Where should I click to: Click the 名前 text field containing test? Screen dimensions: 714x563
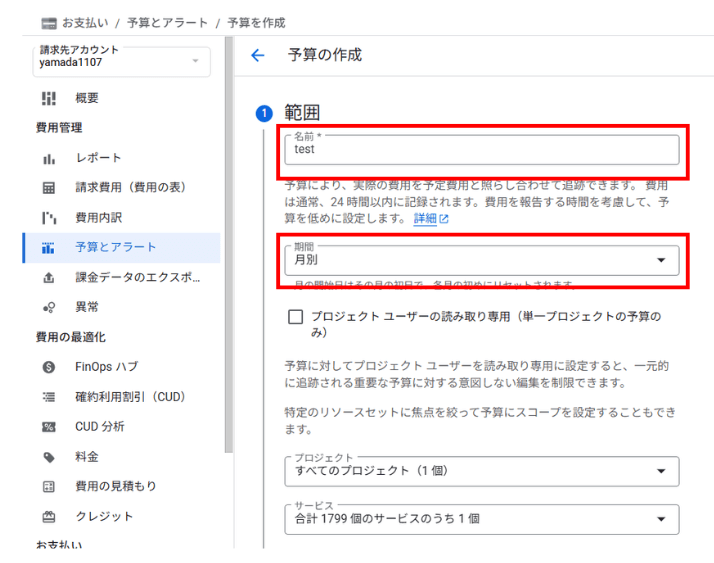[481, 150]
